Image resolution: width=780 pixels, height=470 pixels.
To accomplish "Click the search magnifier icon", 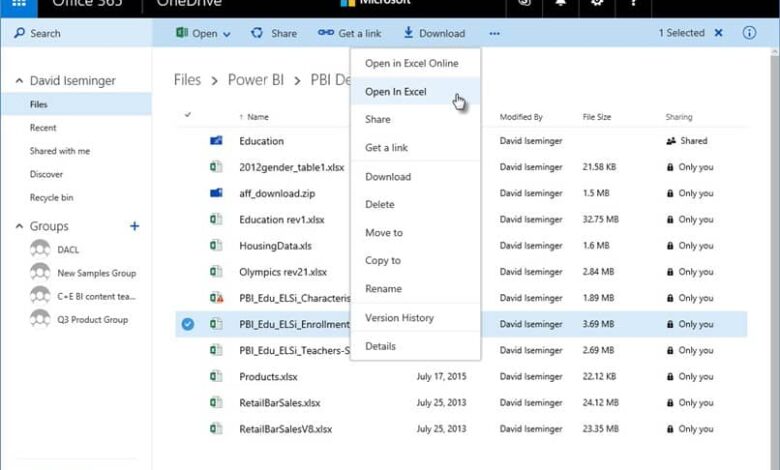I will pyautogui.click(x=19, y=33).
